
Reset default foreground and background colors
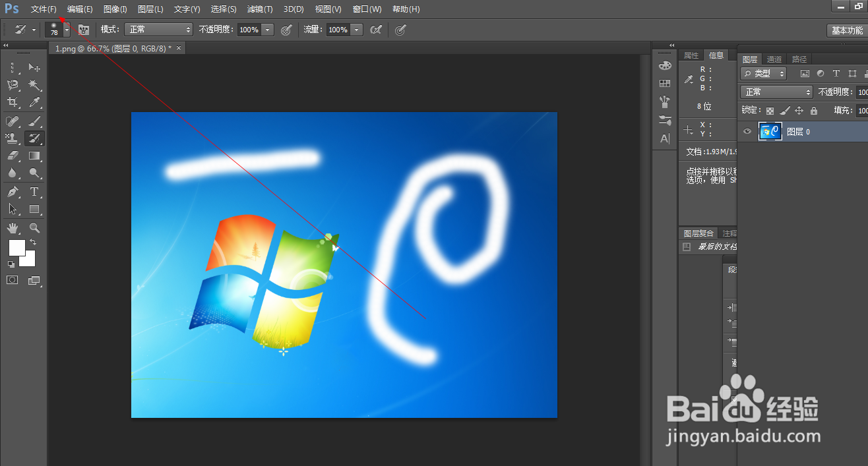pyautogui.click(x=11, y=264)
